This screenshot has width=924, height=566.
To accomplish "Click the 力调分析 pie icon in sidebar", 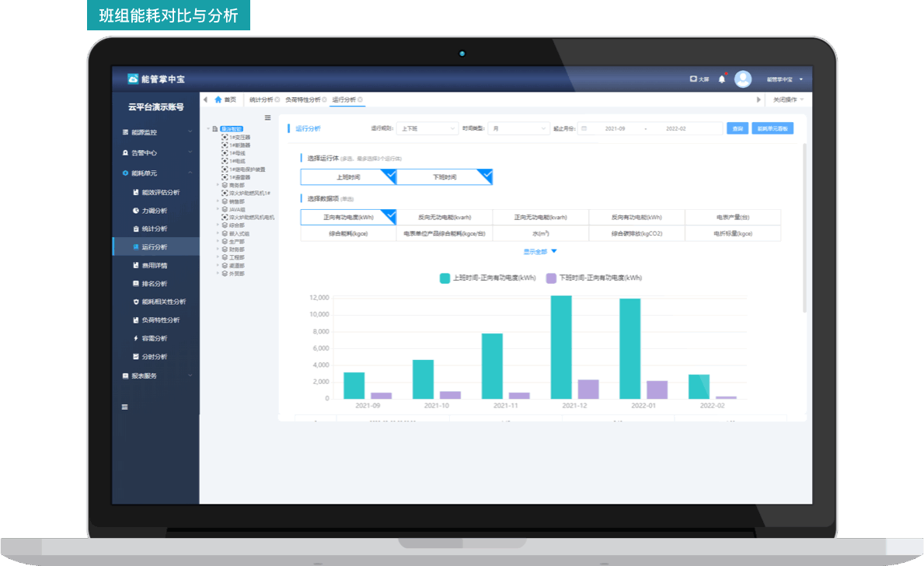I will coord(136,211).
